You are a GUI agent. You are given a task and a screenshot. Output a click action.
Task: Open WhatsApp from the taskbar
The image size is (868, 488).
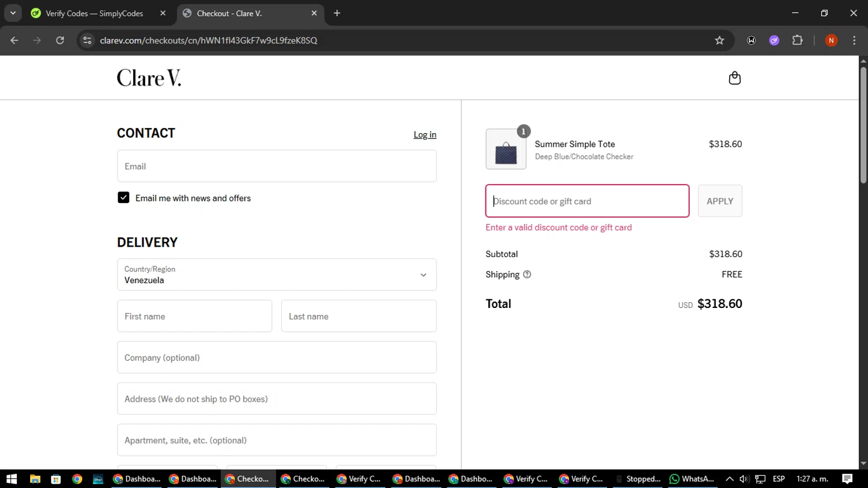pos(692,479)
